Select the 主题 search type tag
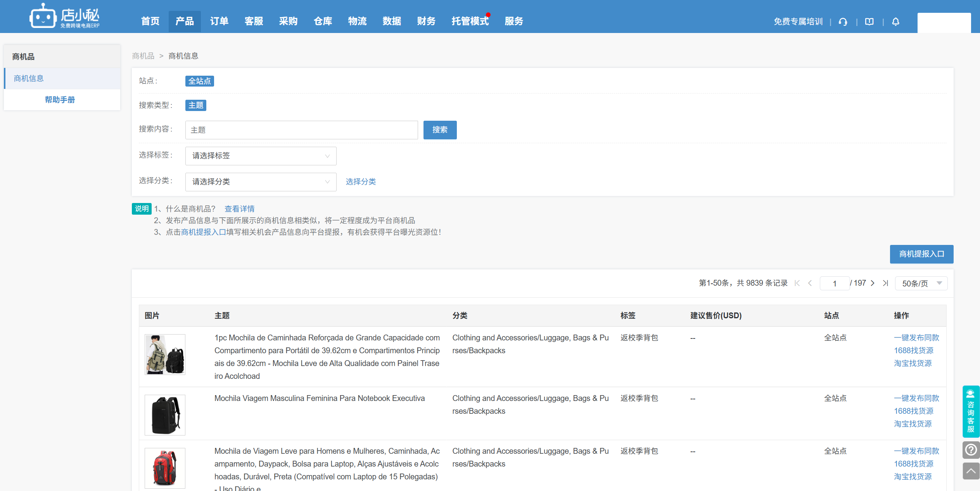Viewport: 980px width, 491px height. 195,105
